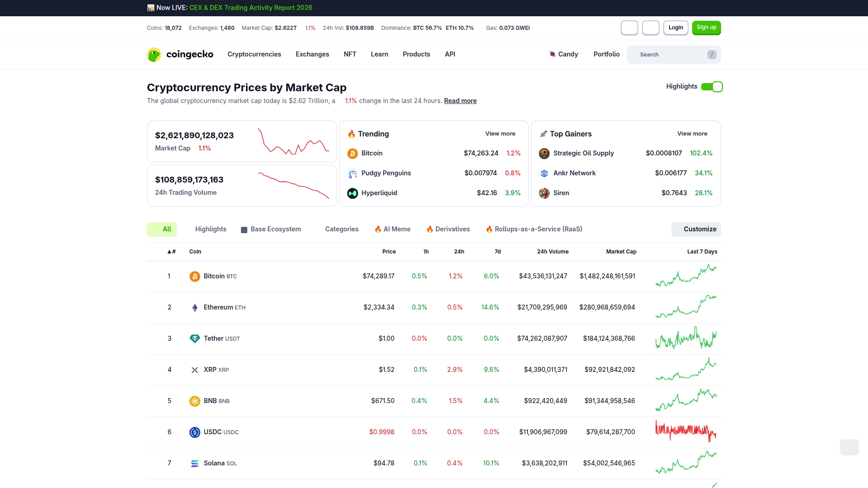Click the ascending sort arrow on # column

(x=168, y=252)
